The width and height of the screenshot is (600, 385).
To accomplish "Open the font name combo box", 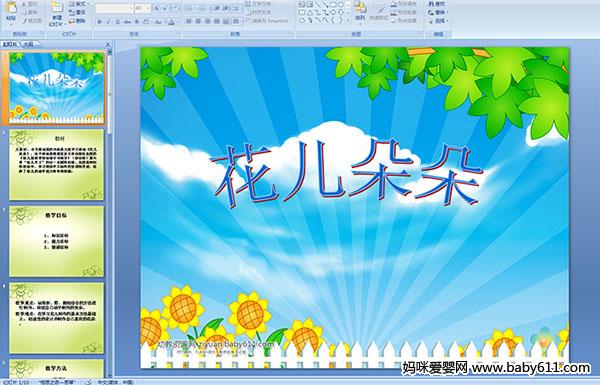I will coord(114,8).
